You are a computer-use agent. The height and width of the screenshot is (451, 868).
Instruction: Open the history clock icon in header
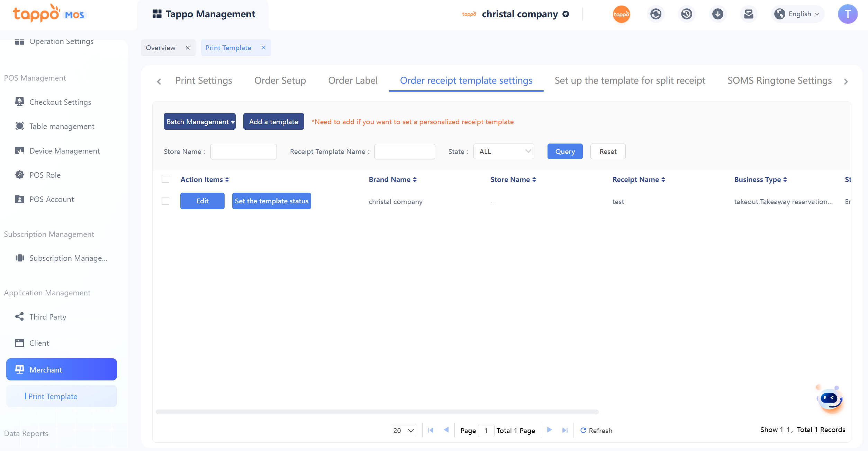pos(687,14)
